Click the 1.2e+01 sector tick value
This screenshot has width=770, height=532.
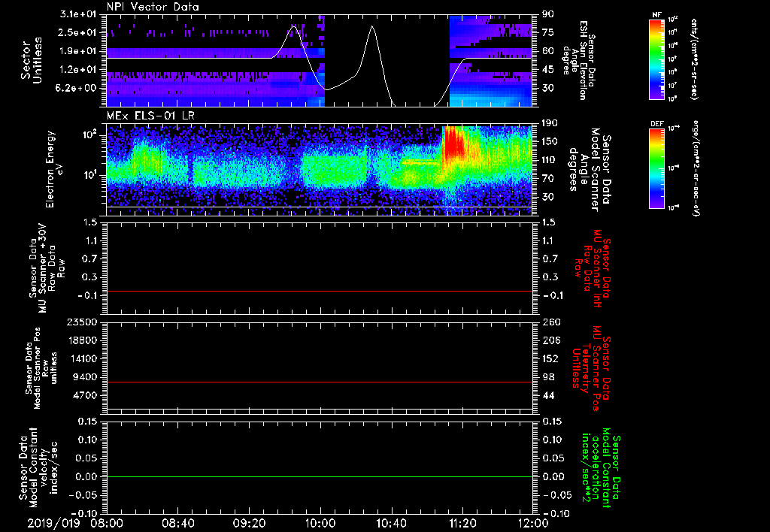pyautogui.click(x=78, y=70)
